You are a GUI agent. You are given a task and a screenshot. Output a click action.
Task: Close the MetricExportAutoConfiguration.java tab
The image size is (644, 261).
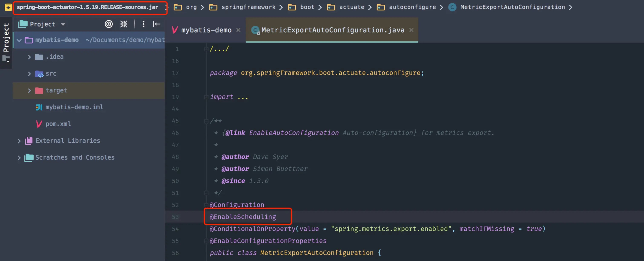click(x=411, y=30)
